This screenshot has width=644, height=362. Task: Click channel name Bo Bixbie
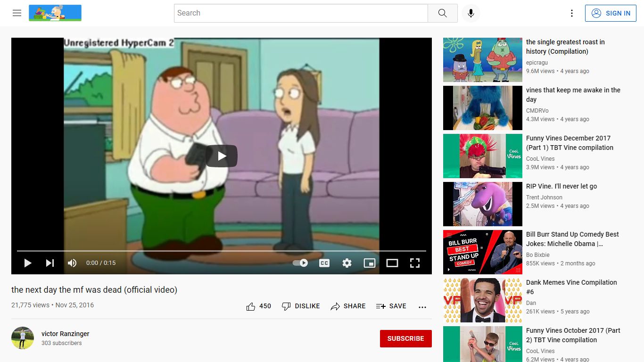coord(538,255)
